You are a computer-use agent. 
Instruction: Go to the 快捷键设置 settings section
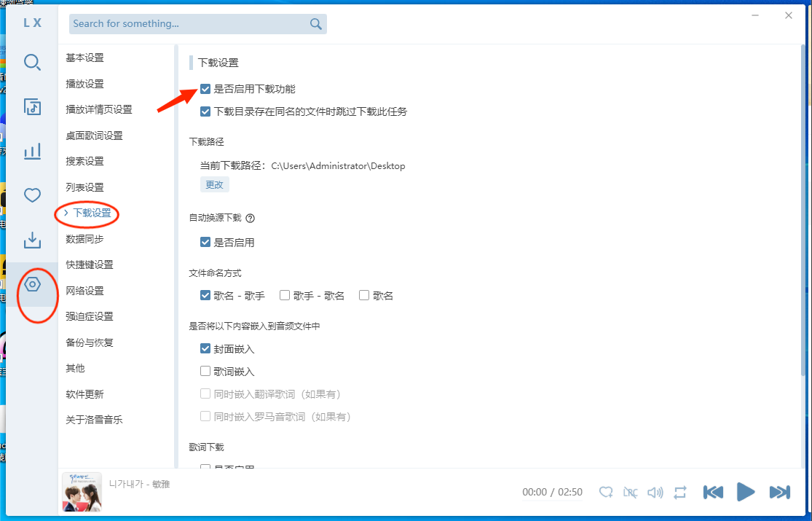[x=90, y=265]
